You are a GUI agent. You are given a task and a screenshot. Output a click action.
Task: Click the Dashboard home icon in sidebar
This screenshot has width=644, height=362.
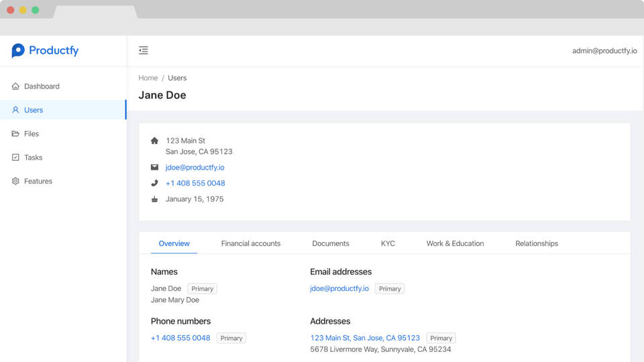[15, 86]
